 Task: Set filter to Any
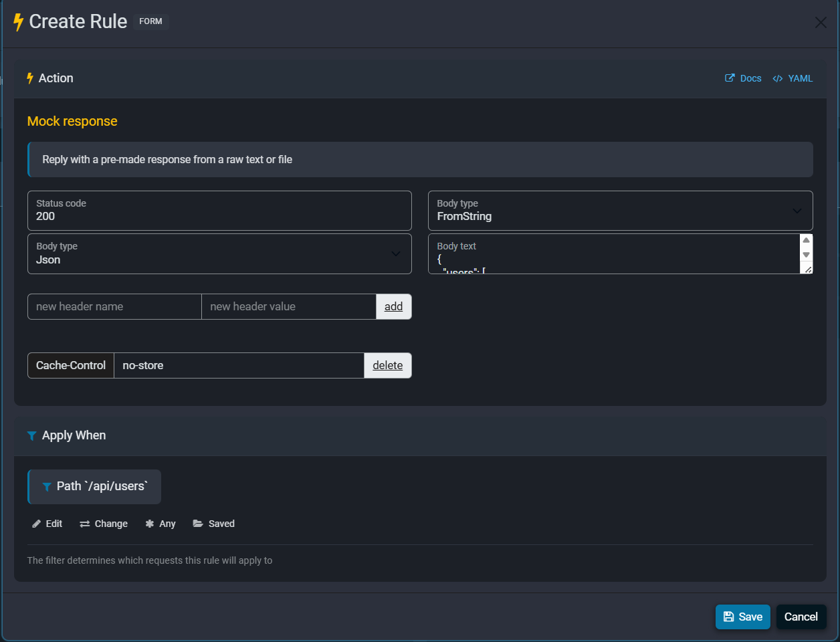(x=161, y=524)
